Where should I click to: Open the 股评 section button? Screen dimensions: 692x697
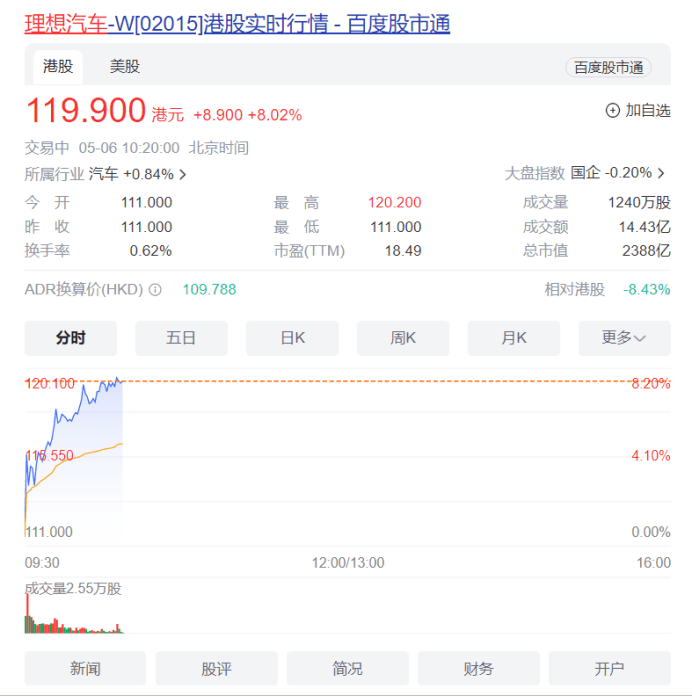(x=216, y=668)
